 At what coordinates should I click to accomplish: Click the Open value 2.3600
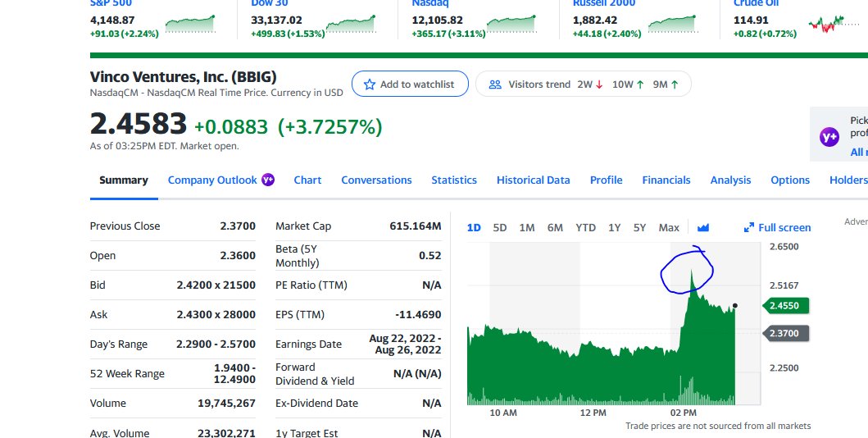click(238, 255)
